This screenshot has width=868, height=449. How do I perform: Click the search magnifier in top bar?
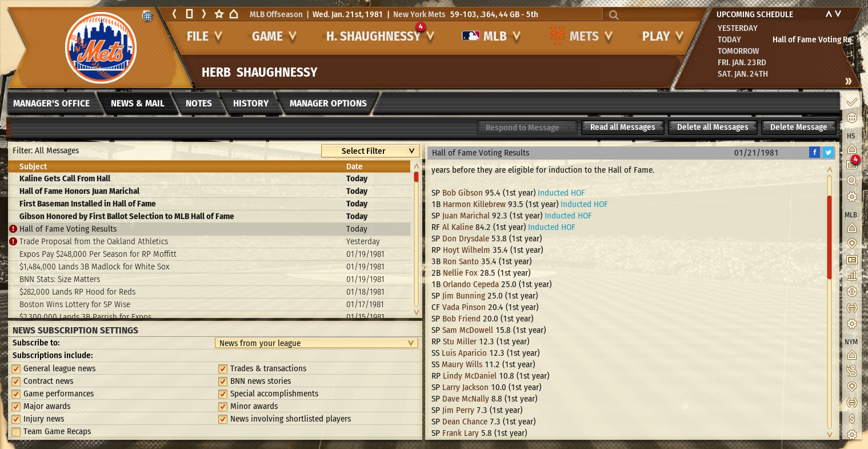(614, 15)
